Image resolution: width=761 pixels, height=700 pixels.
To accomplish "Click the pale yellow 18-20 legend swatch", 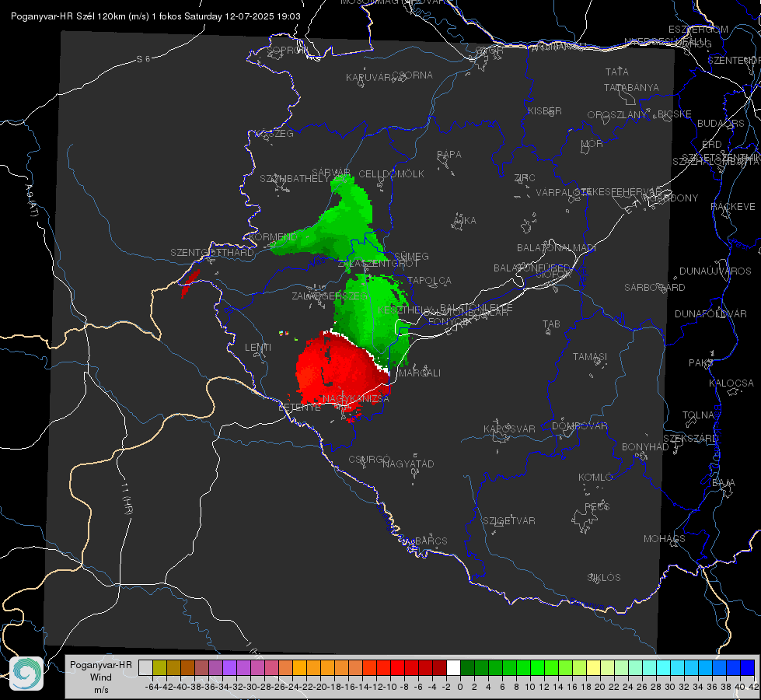I will [594, 668].
